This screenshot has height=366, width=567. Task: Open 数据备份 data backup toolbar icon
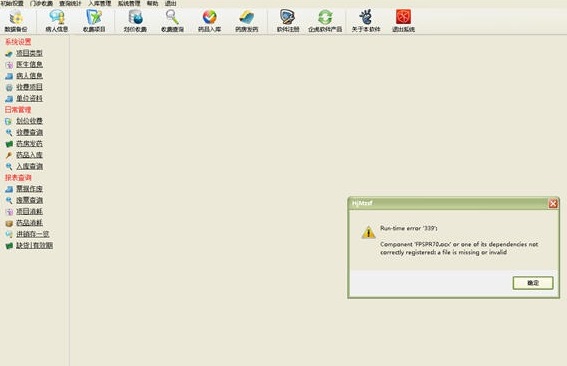pyautogui.click(x=16, y=21)
